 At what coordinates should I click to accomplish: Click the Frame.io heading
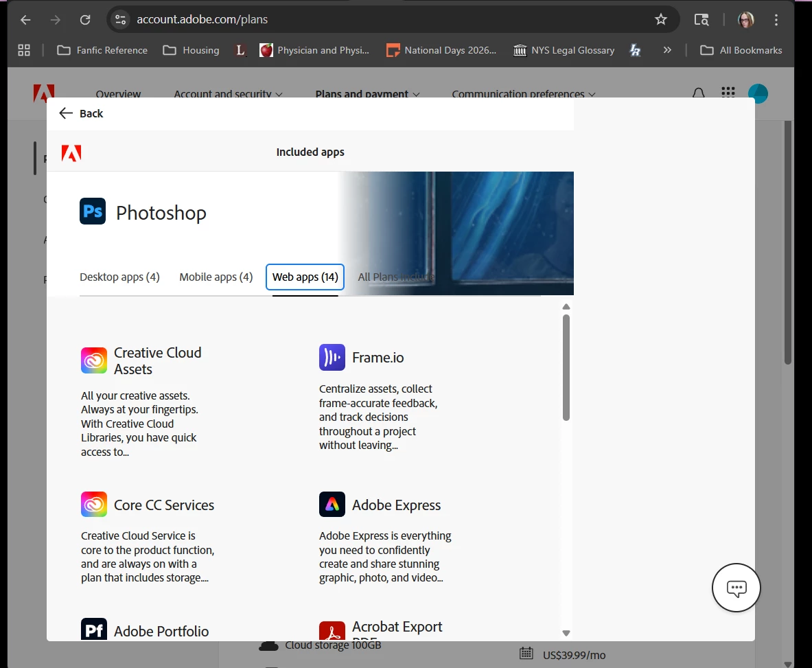click(x=378, y=357)
